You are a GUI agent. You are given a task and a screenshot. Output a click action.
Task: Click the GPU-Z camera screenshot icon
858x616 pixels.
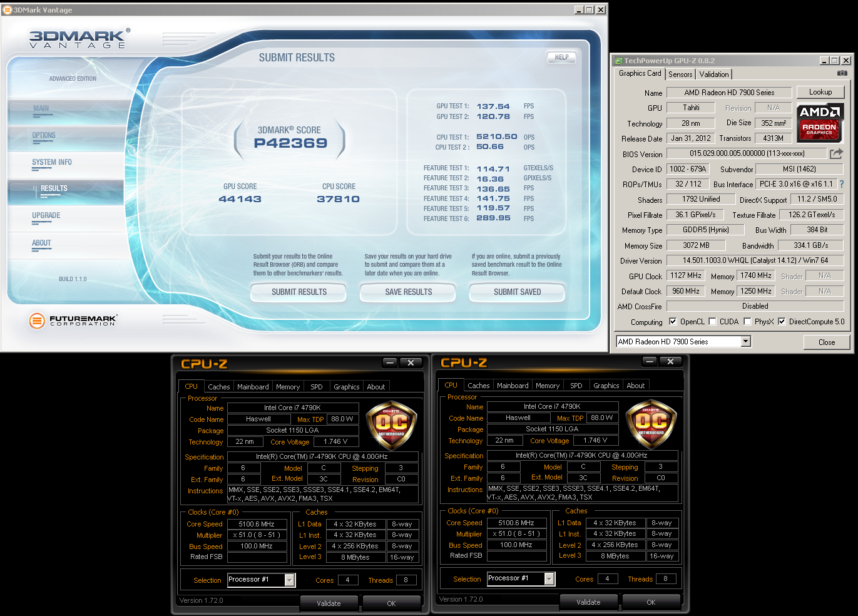point(842,73)
